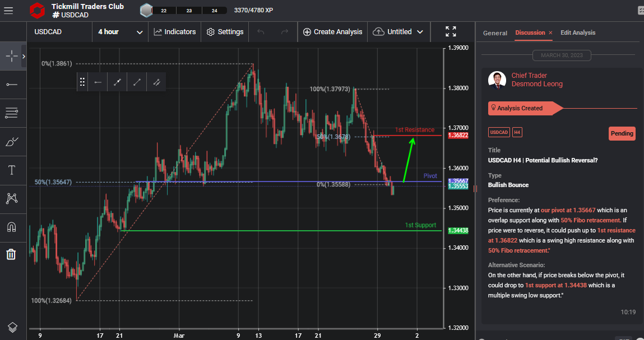This screenshot has width=644, height=340.
Task: Click the 'Bullish Bounce' type text
Action: click(x=508, y=185)
